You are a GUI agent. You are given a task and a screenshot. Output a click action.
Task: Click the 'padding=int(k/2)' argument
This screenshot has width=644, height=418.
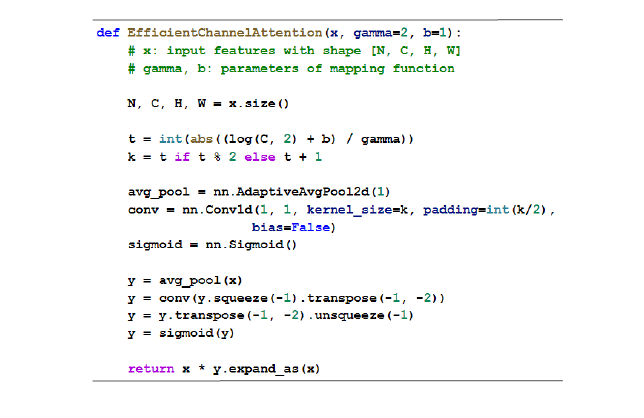coord(485,210)
